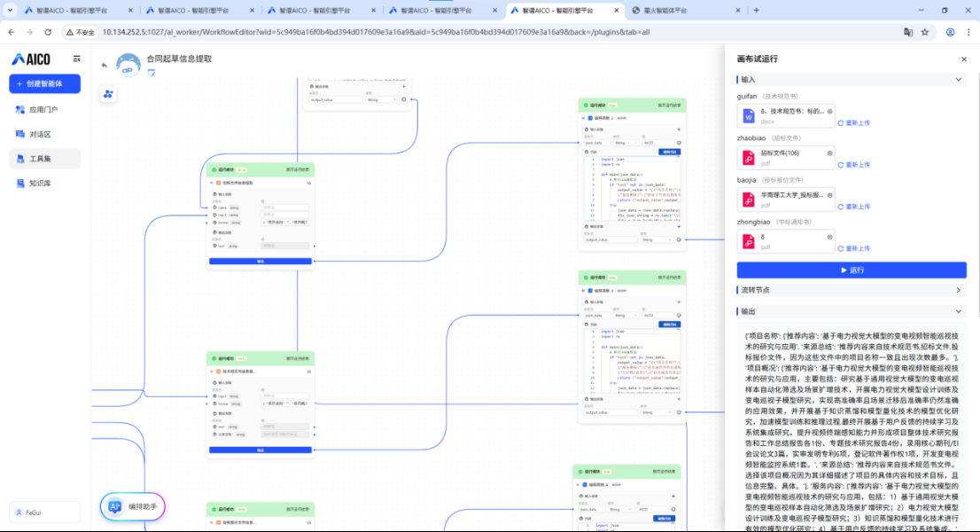Open 应用门户 in sidebar

[44, 109]
